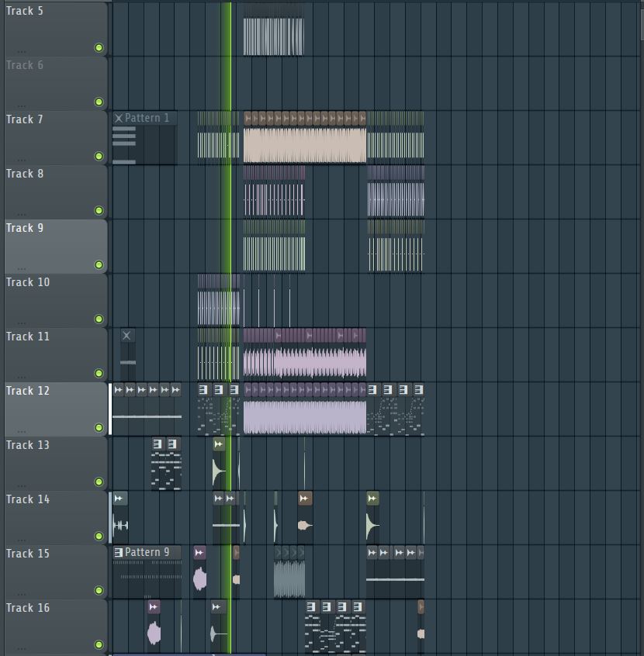Select the Track 8 header

[x=56, y=192]
